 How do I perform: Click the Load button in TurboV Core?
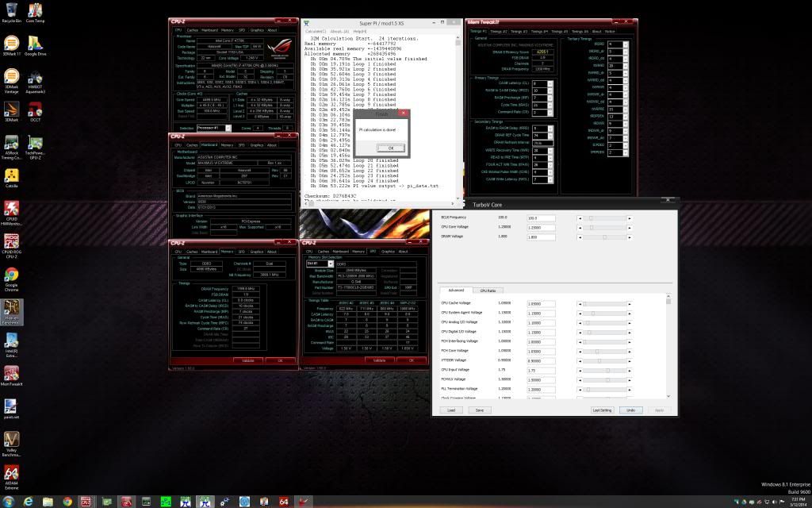tap(451, 410)
